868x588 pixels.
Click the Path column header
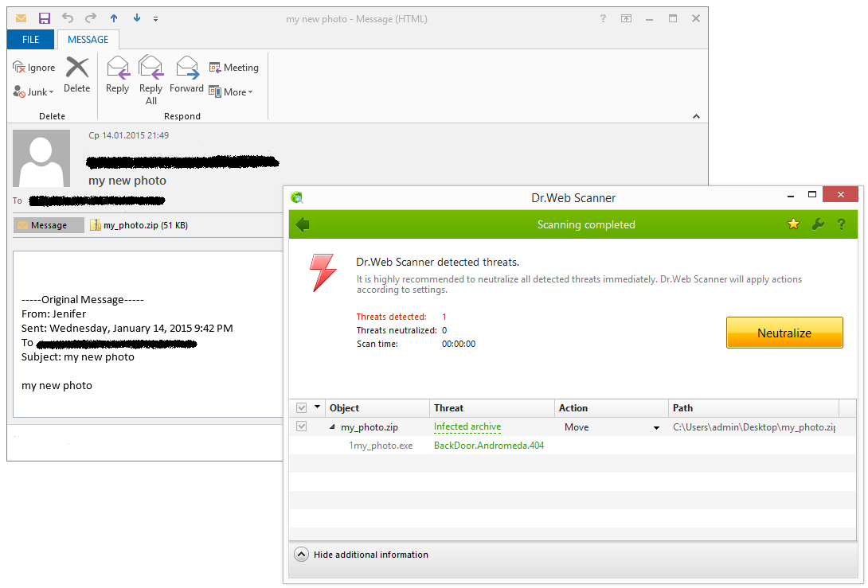click(x=753, y=407)
